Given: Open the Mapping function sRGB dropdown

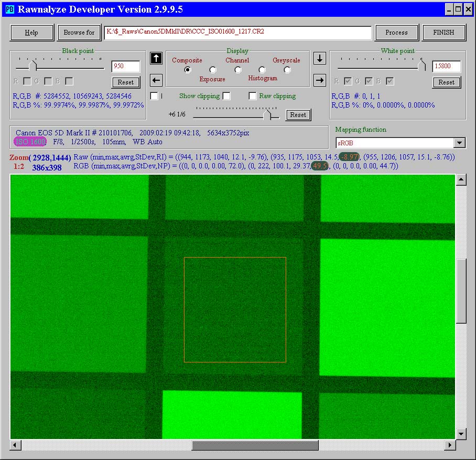Looking at the screenshot, I should 459,143.
